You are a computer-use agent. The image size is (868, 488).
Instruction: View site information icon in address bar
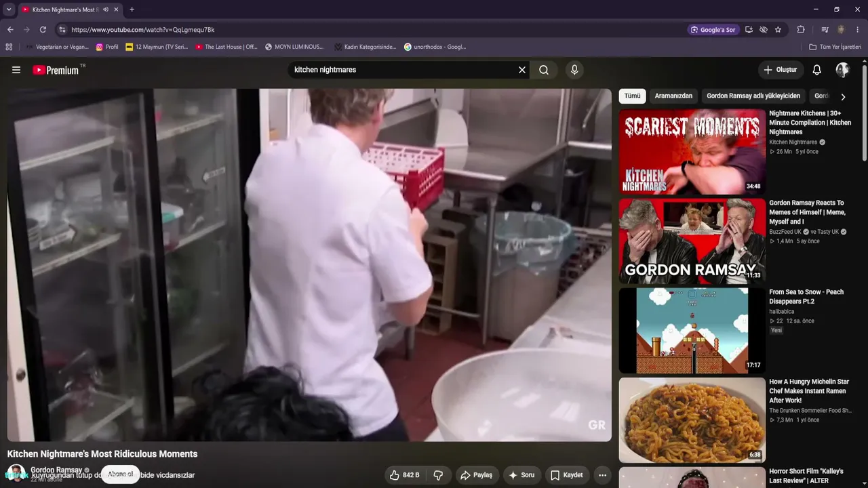point(62,30)
